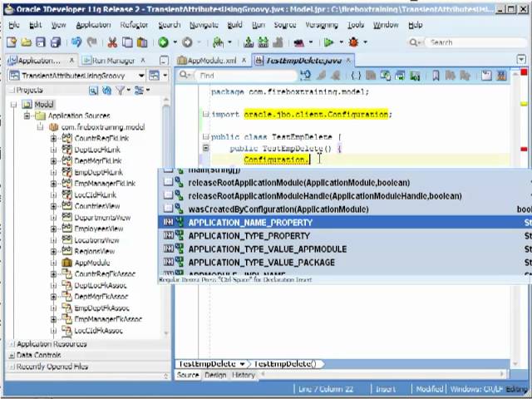Click the Projects tree vertical scrollbar
532x399 pixels.
point(166,217)
